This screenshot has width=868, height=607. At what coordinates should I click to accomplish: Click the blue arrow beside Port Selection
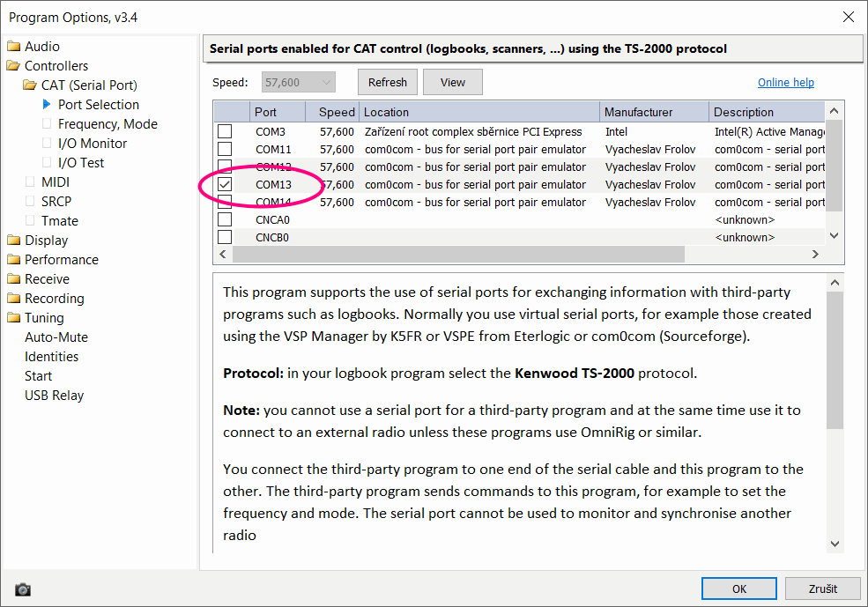[47, 104]
